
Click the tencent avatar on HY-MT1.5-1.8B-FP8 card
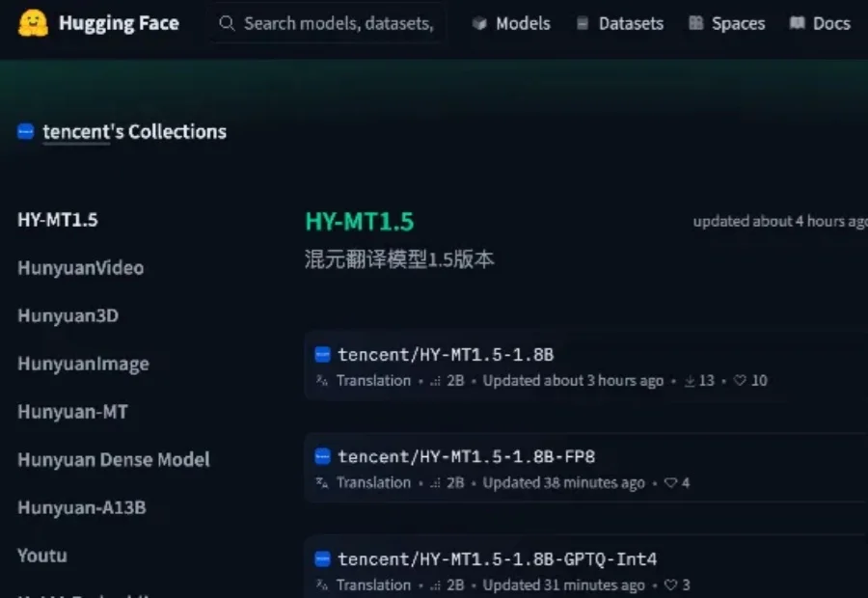pyautogui.click(x=321, y=455)
